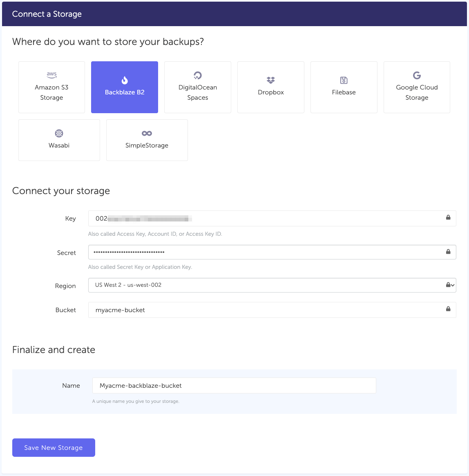Choose the Dropbox provider label text
The width and height of the screenshot is (469, 476).
click(271, 92)
